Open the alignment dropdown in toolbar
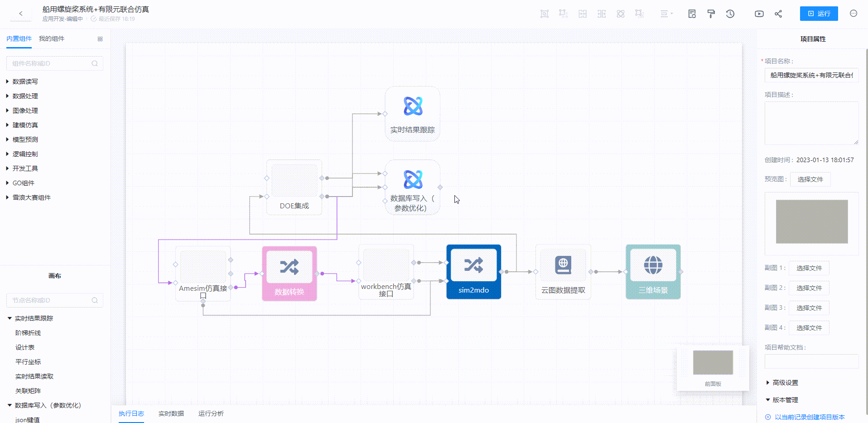 666,14
